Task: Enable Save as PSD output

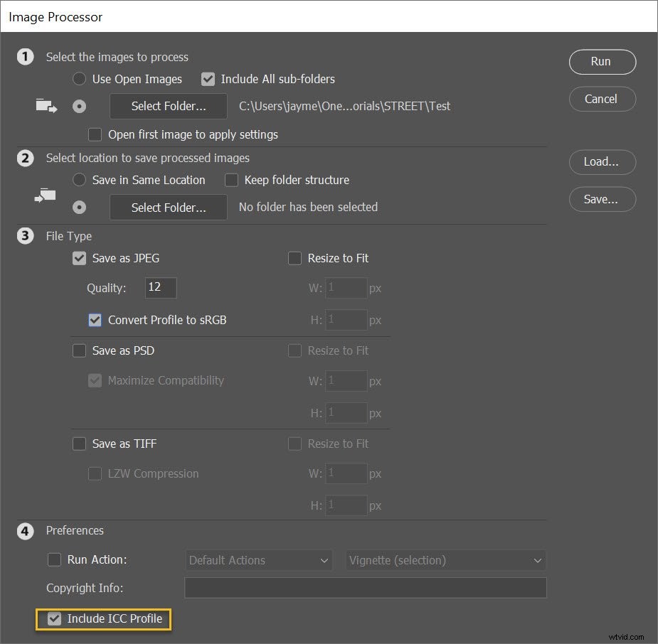Action: pos(79,350)
